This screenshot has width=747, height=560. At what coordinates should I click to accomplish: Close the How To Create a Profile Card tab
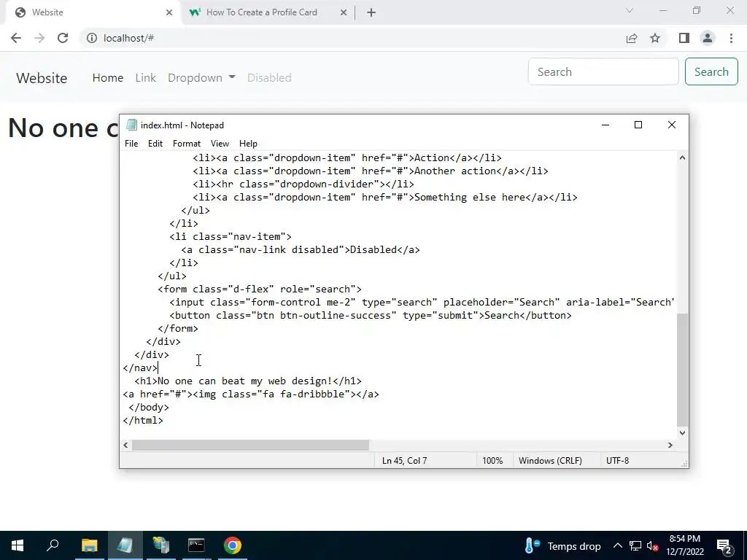tap(344, 12)
